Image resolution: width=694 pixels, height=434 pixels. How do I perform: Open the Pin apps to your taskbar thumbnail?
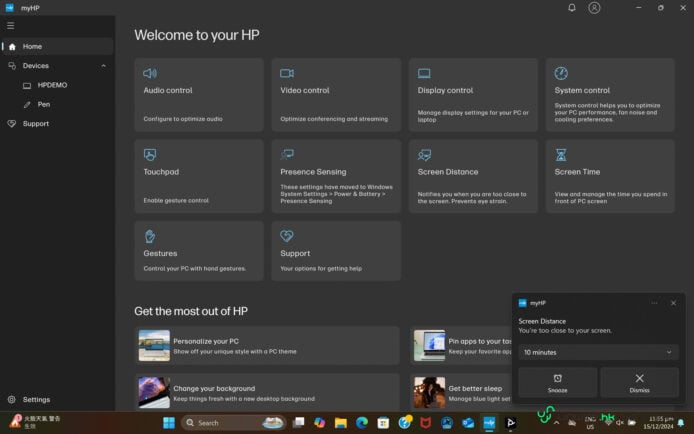429,346
